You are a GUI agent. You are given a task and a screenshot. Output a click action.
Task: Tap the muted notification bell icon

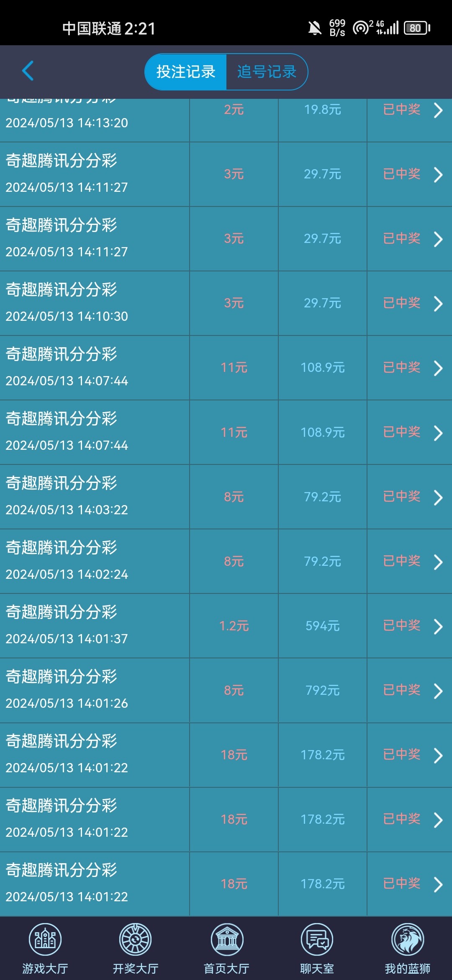315,28
